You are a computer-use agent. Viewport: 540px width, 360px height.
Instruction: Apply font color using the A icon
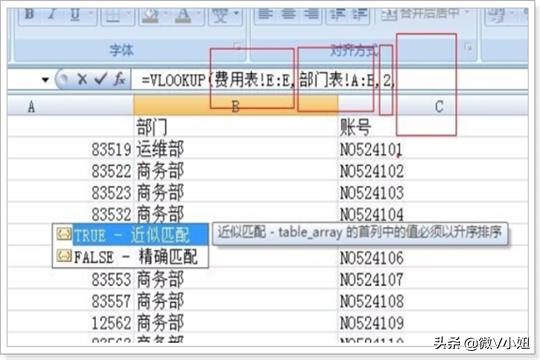click(183, 14)
